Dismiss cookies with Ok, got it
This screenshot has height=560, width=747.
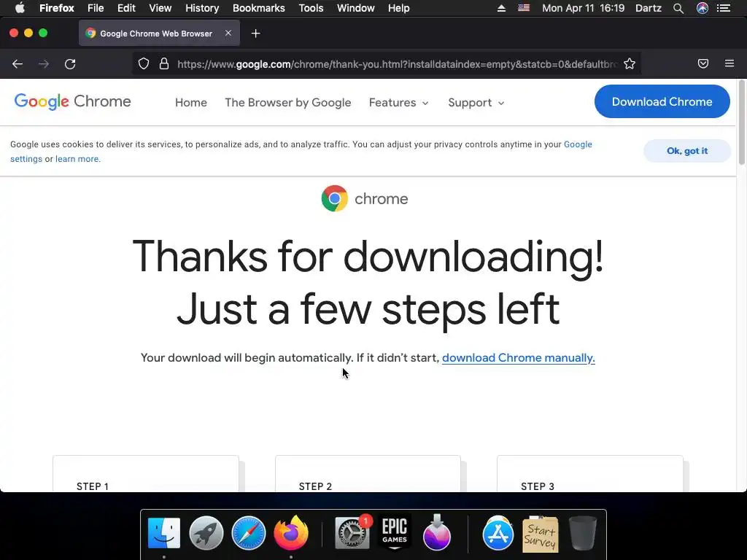tap(687, 151)
